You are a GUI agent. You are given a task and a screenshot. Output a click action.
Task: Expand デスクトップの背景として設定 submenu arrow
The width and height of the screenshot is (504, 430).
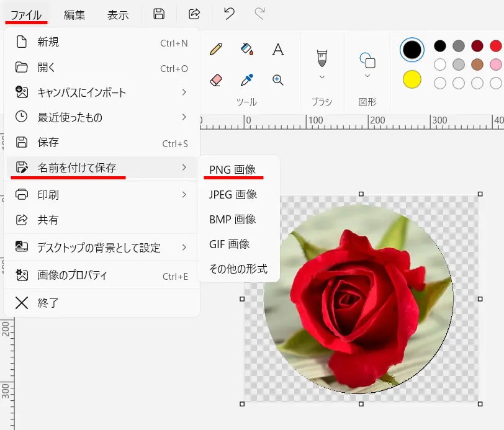coord(184,248)
